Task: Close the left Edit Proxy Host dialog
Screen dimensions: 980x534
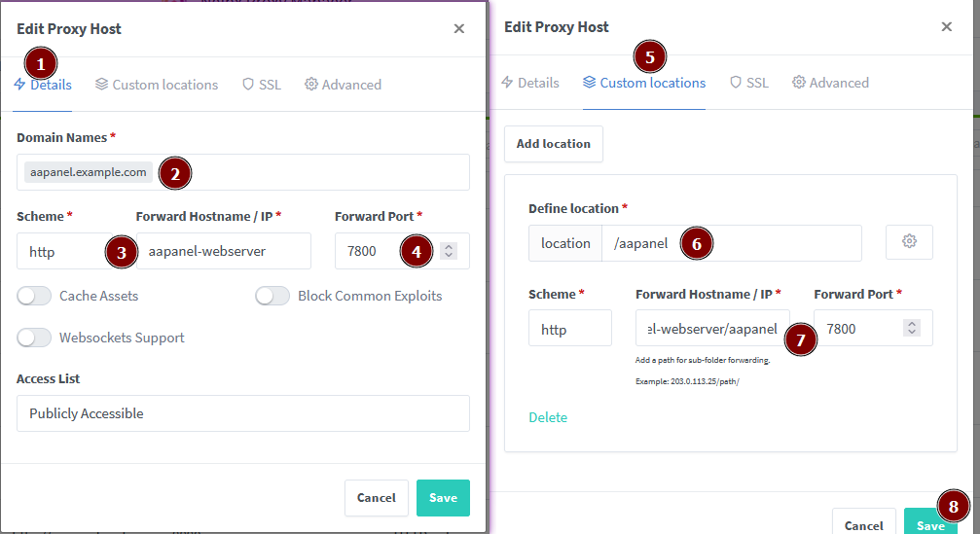Action: pos(459,29)
